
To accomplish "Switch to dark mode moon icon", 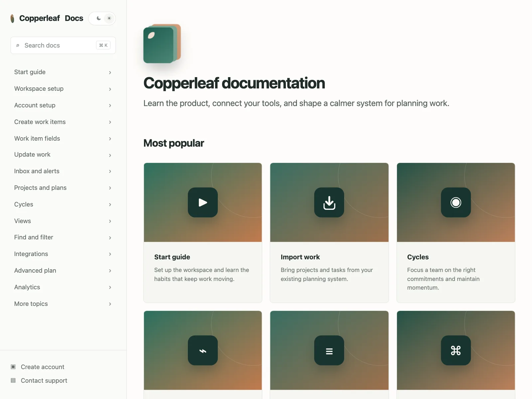I will click(99, 18).
